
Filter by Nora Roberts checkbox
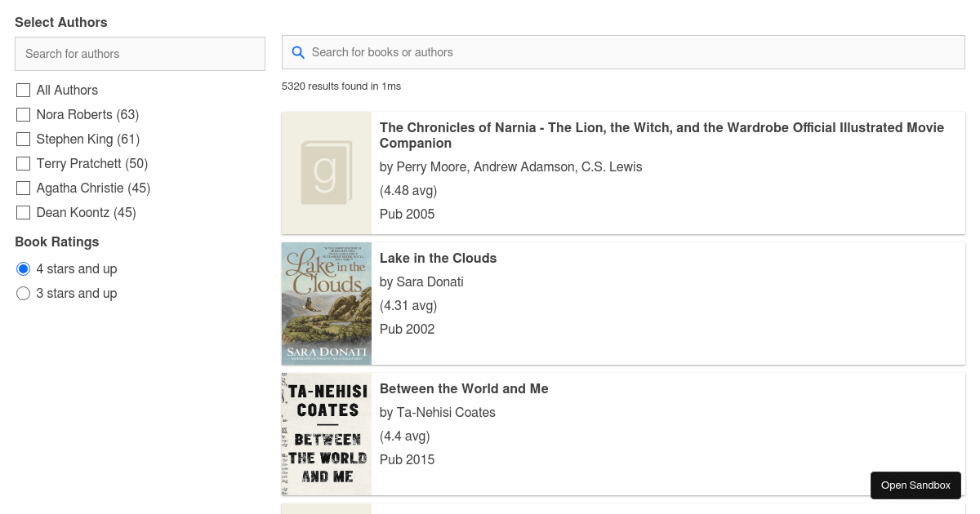(24, 114)
